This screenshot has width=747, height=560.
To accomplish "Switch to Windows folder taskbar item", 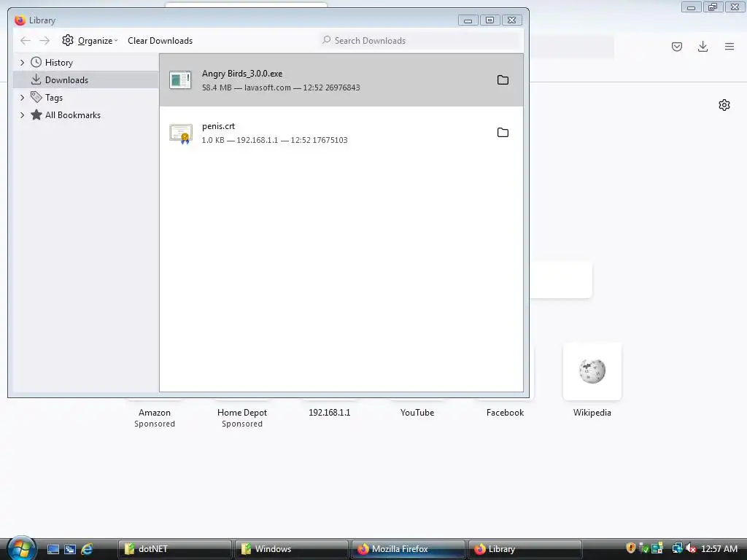I will [x=291, y=549].
